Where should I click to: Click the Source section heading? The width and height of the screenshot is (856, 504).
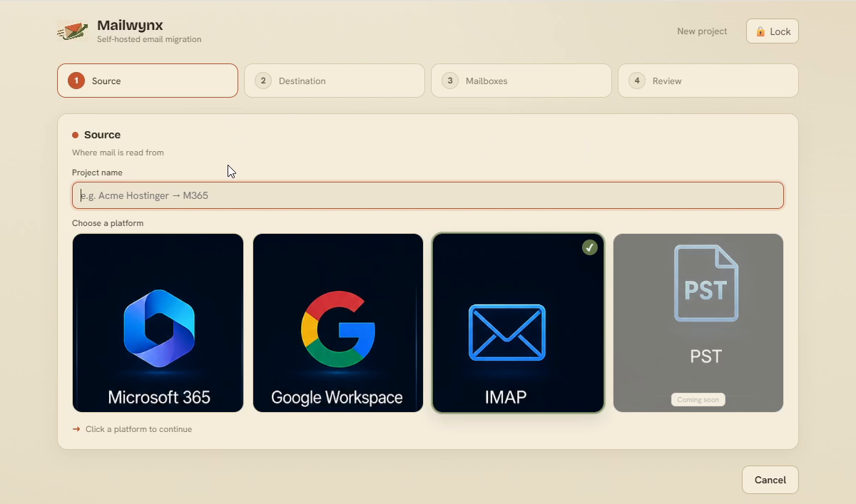pos(102,135)
